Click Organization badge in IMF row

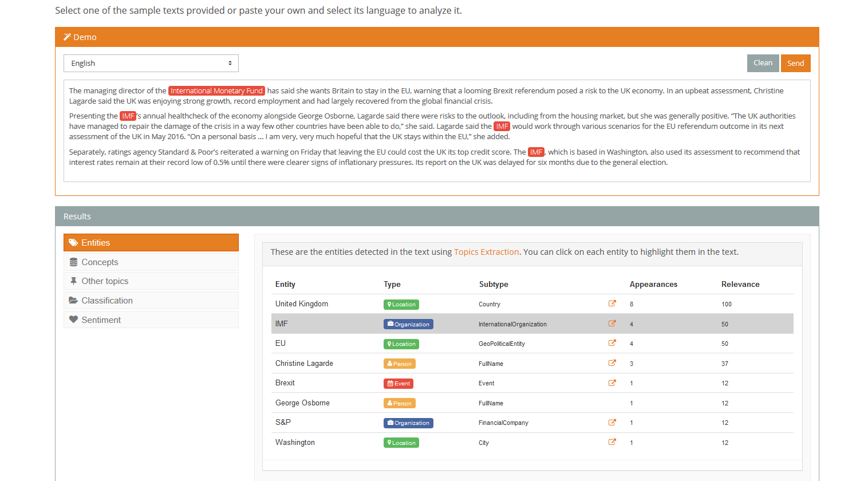[x=408, y=324]
